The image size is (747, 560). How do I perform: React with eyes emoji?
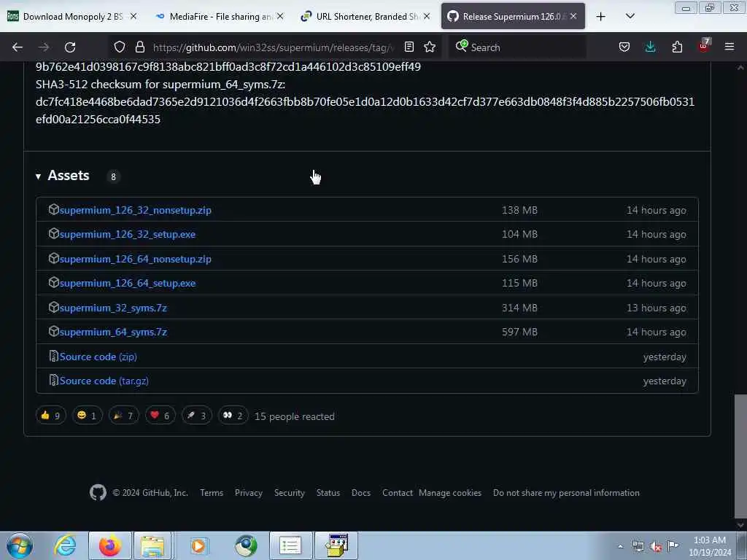click(x=233, y=416)
